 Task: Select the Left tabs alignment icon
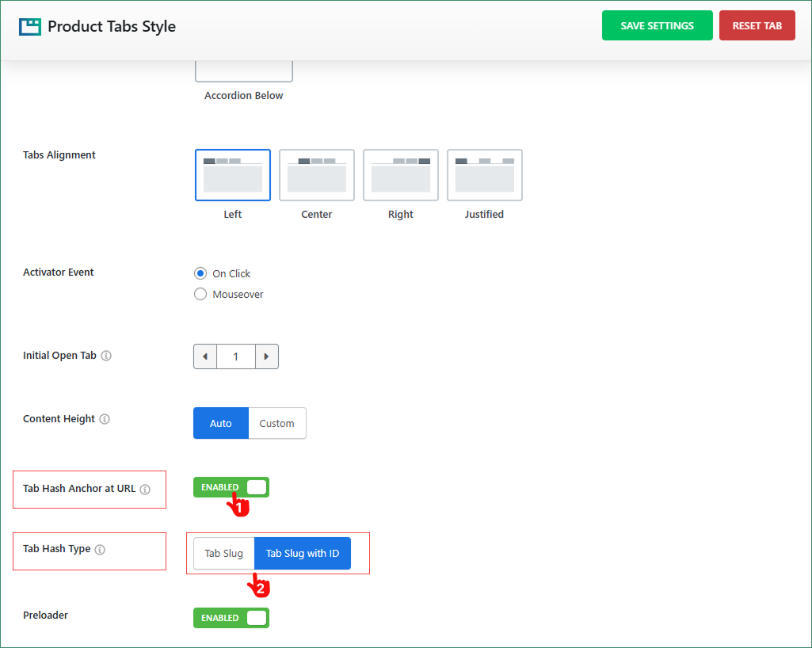click(x=232, y=174)
